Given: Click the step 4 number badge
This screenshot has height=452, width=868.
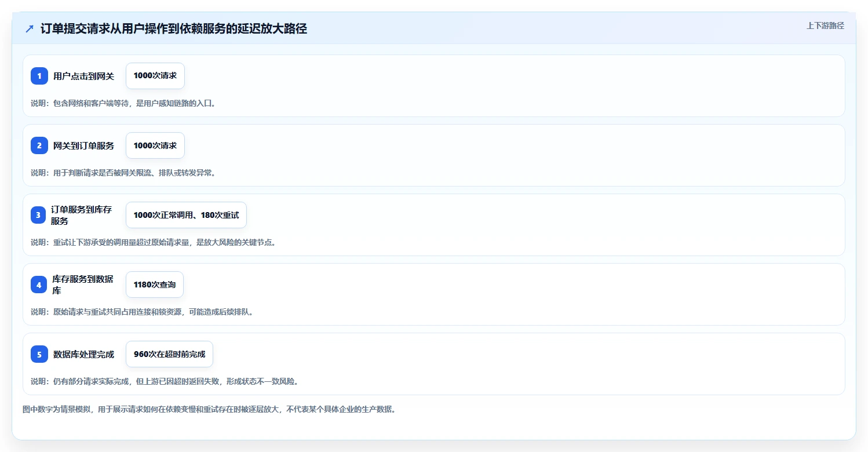Looking at the screenshot, I should click(39, 285).
